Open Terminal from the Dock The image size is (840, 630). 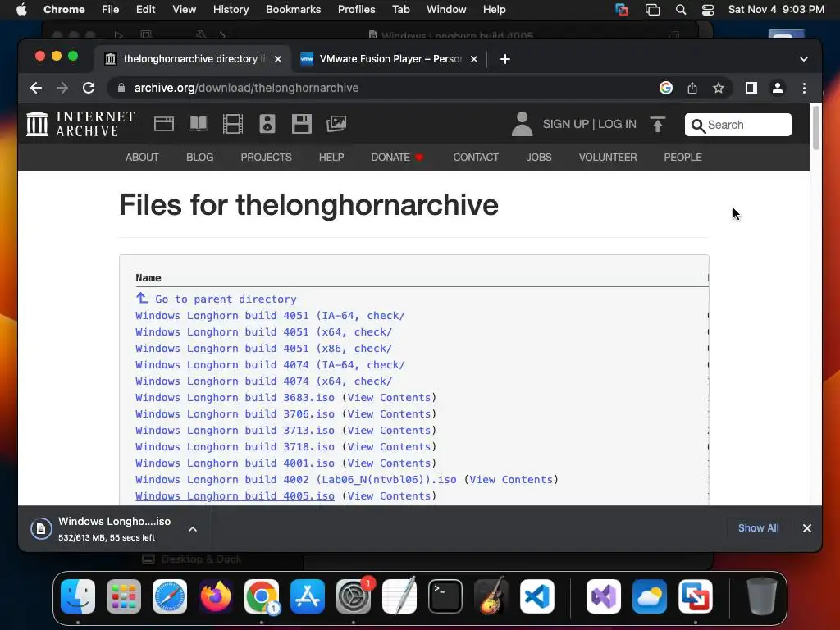445,596
